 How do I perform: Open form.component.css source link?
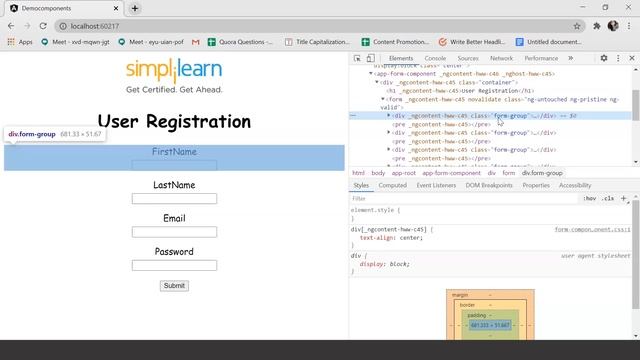tap(592, 229)
